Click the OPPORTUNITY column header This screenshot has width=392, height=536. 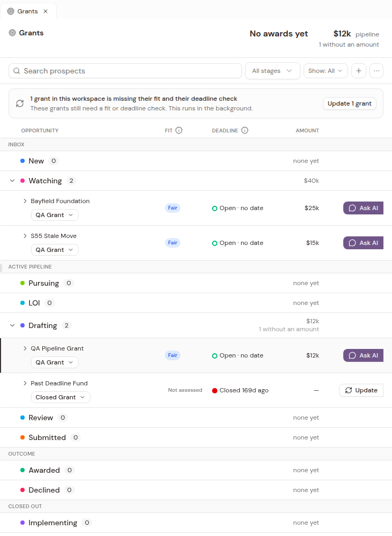click(x=40, y=131)
